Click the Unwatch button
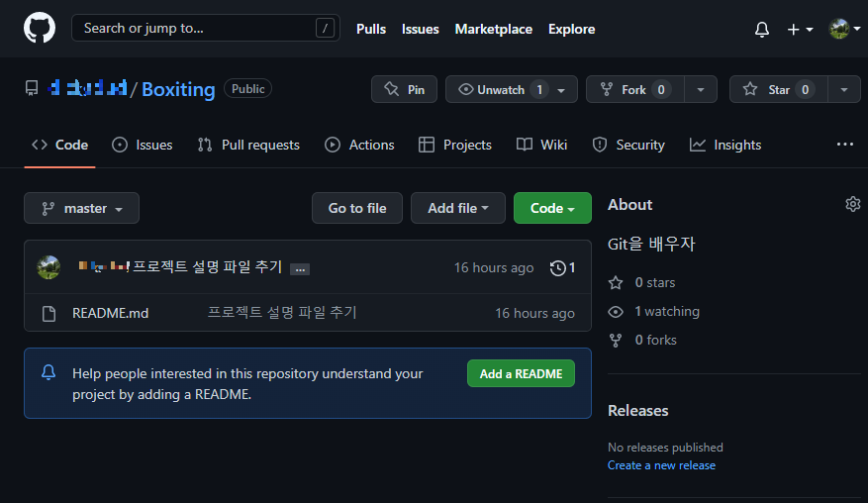 tap(512, 89)
